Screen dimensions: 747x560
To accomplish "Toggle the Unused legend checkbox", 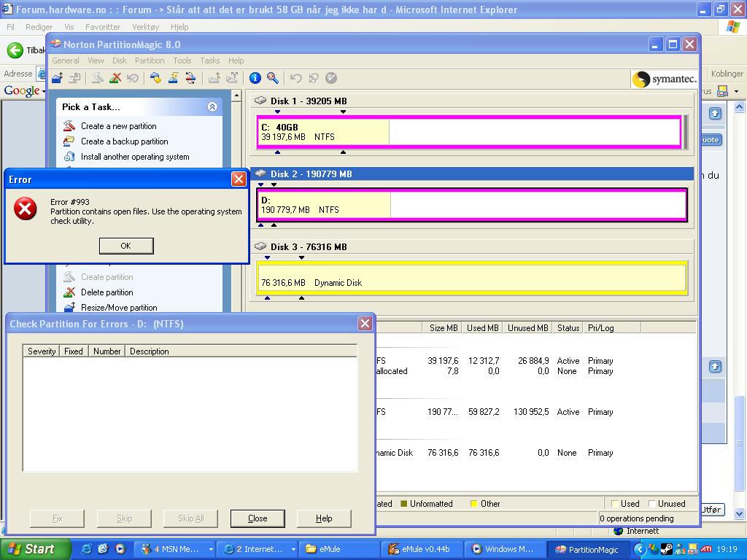I will (x=651, y=503).
